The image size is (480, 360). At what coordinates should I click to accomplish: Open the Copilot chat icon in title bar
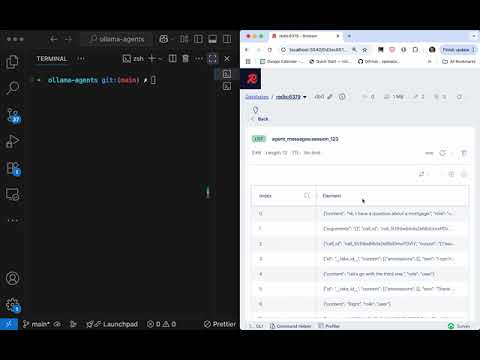pyautogui.click(x=164, y=39)
